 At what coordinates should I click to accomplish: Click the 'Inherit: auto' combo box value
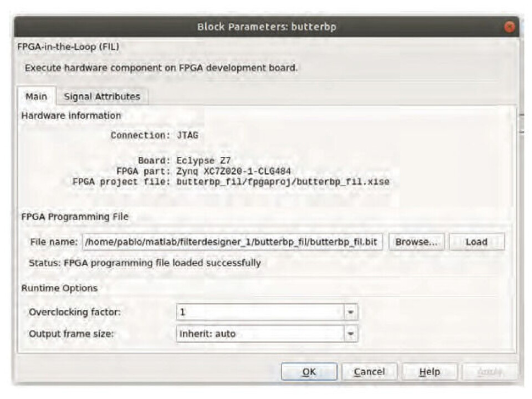[x=260, y=334]
